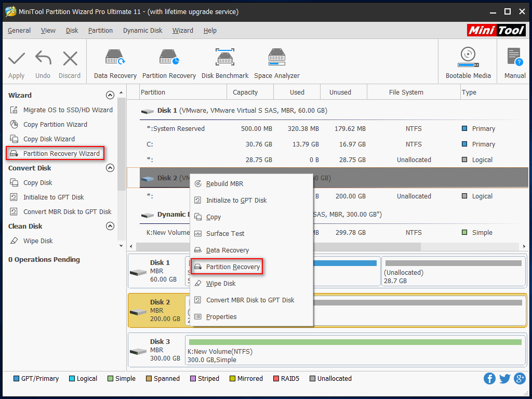The image size is (532, 399).
Task: Choose Initialize to GPT Disk in context menu
Action: 251,200
